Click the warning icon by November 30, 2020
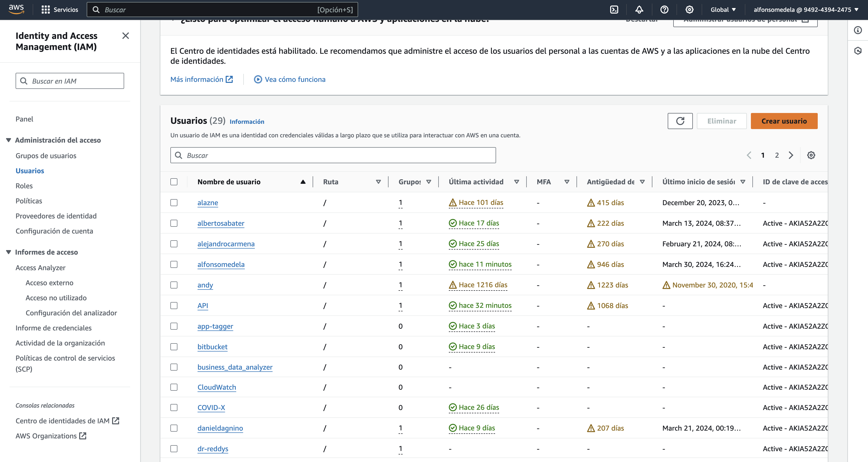The height and width of the screenshot is (462, 868). tap(666, 285)
